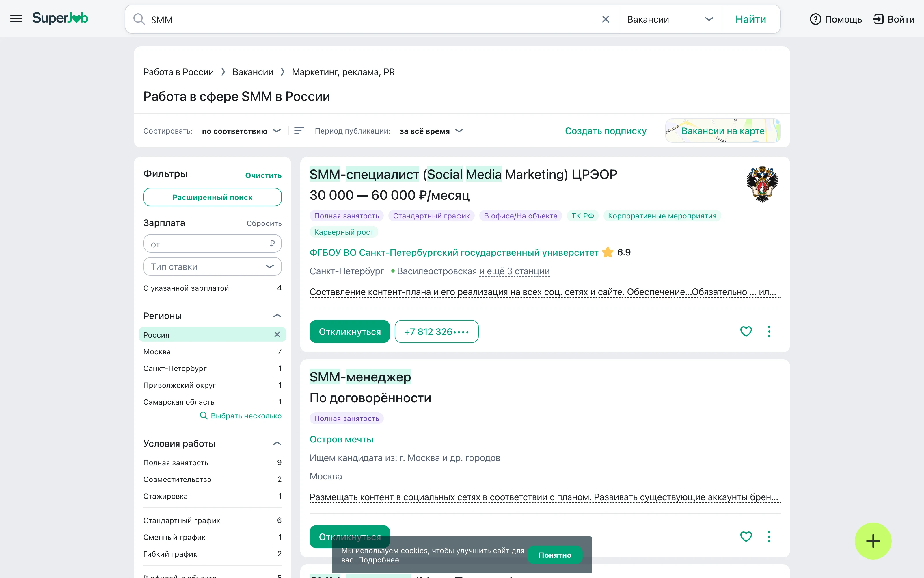Open the SMM-менеджер vacancy title

(360, 377)
